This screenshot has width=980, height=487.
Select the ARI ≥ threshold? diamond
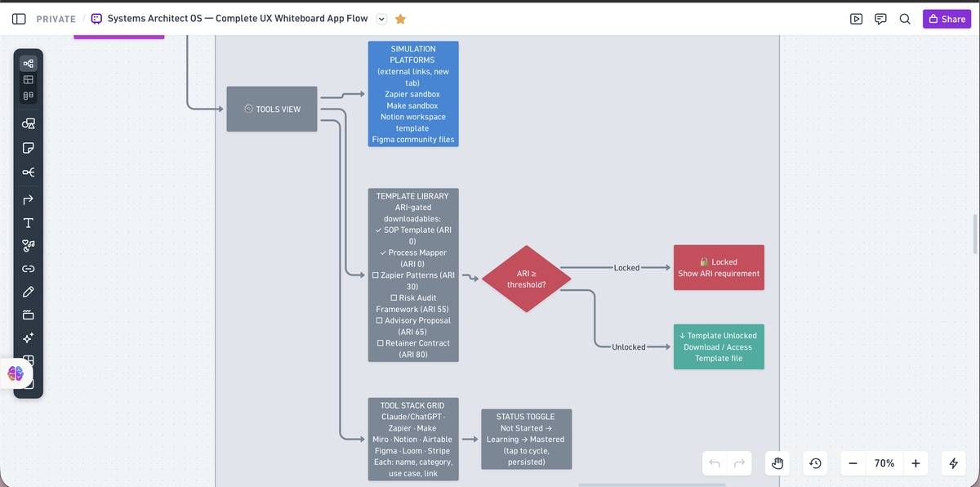pos(527,279)
